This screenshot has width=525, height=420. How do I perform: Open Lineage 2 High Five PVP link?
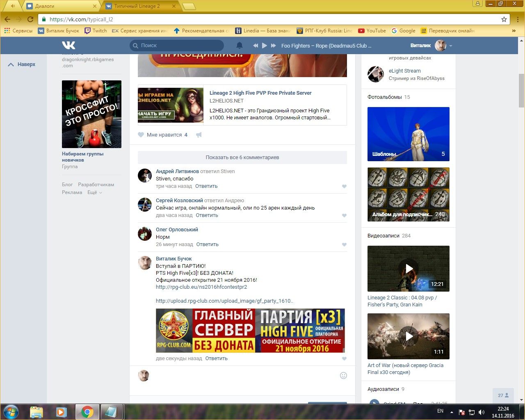[260, 93]
